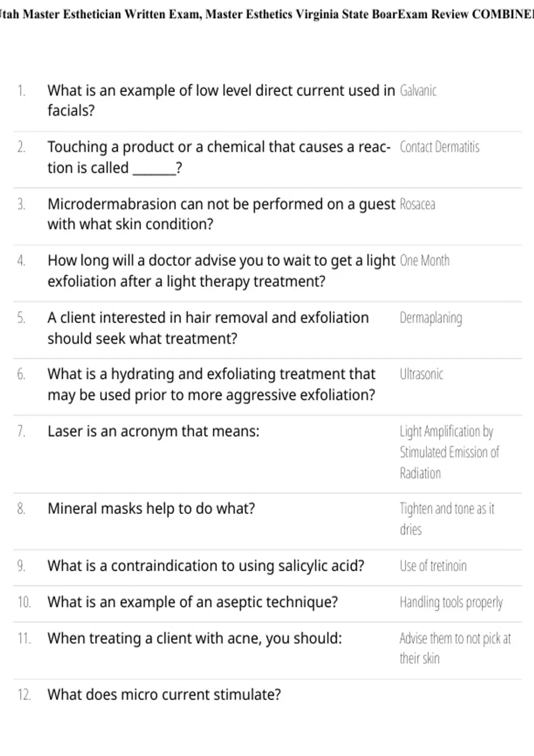Click question 7 'Laser is an acronym that means'
The image size is (534, 756).
tap(154, 431)
